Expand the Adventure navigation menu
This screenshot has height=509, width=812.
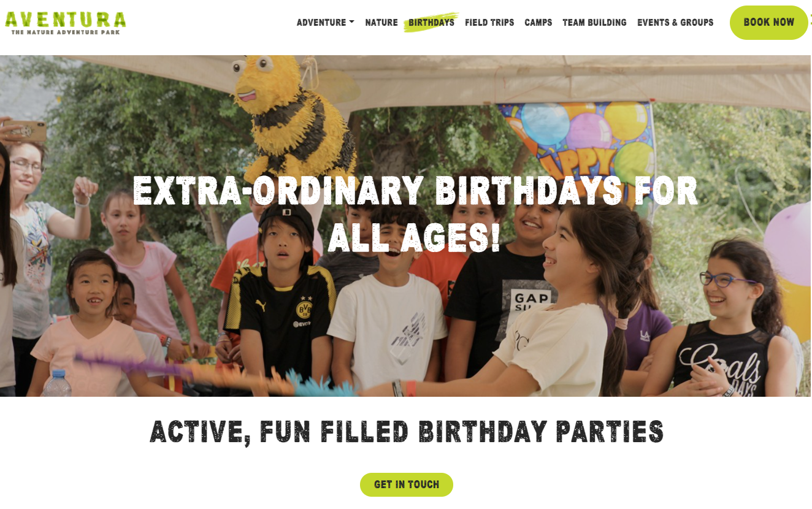[325, 23]
